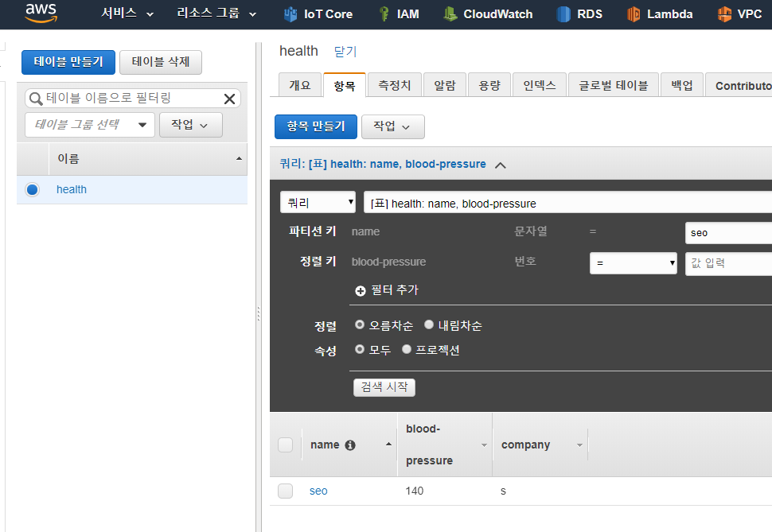The image size is (772, 532).
Task: Open the sort key operator dropdown
Action: 634,262
